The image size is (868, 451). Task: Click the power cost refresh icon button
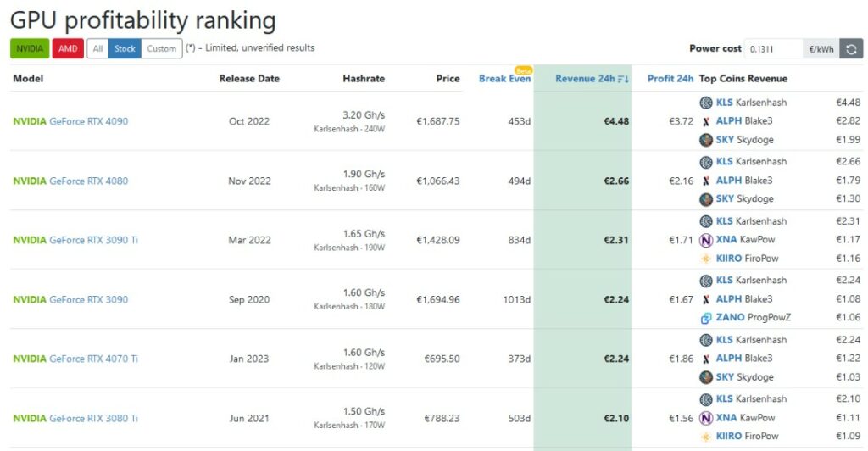click(x=851, y=48)
